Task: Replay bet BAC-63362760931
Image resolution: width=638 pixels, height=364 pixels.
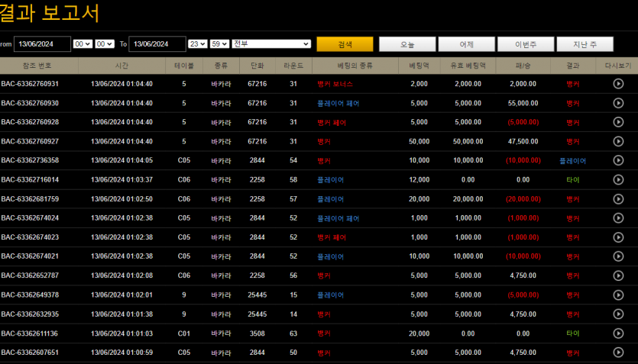Action: pos(618,84)
